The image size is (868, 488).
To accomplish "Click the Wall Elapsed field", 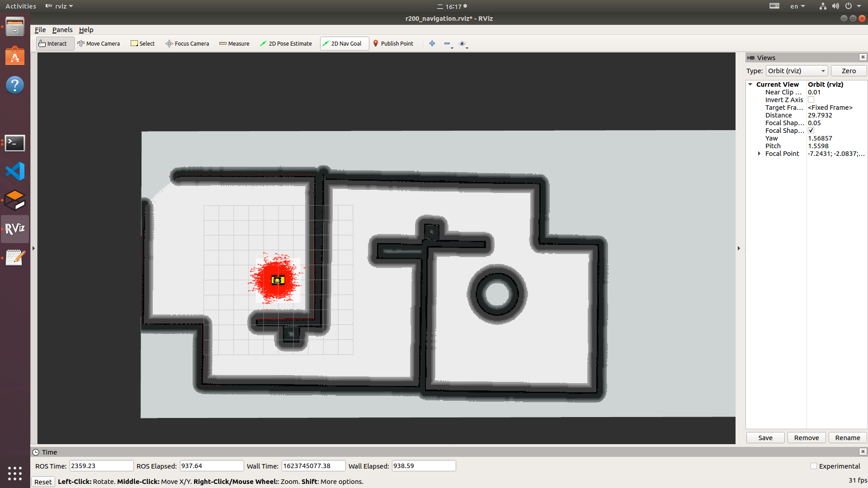I will pos(424,466).
